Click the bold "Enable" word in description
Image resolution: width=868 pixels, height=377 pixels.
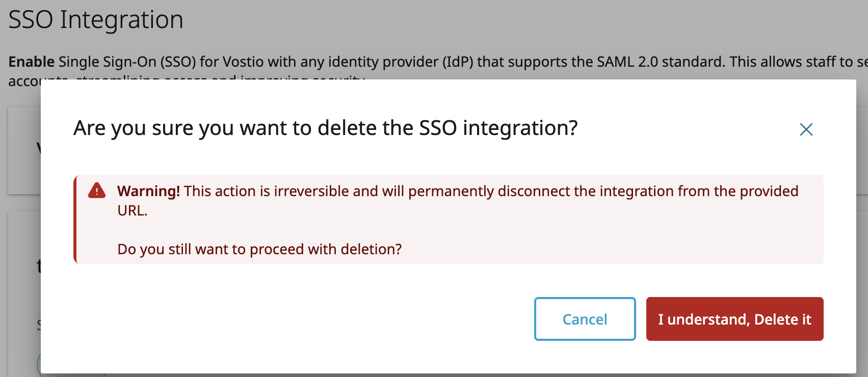click(32, 62)
